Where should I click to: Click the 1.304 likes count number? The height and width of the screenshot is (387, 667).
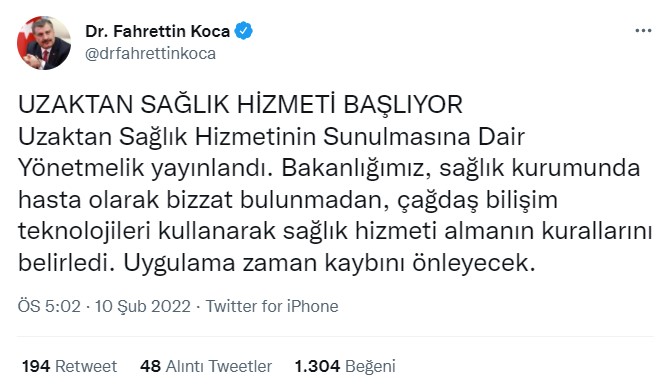[x=317, y=366]
